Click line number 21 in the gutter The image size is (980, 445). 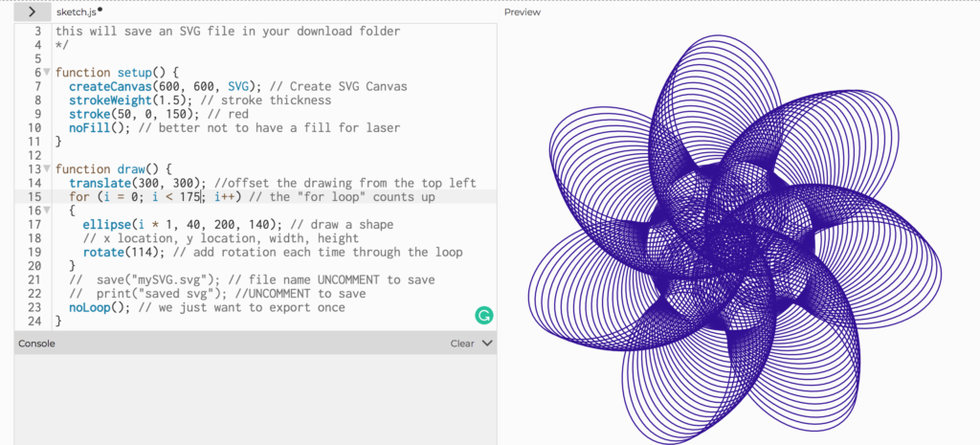[x=34, y=280]
